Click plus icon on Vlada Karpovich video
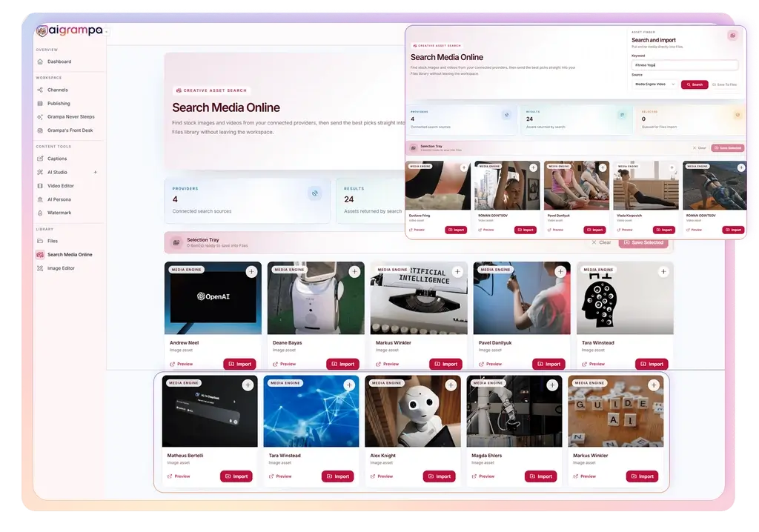This screenshot has width=759, height=532. point(672,167)
